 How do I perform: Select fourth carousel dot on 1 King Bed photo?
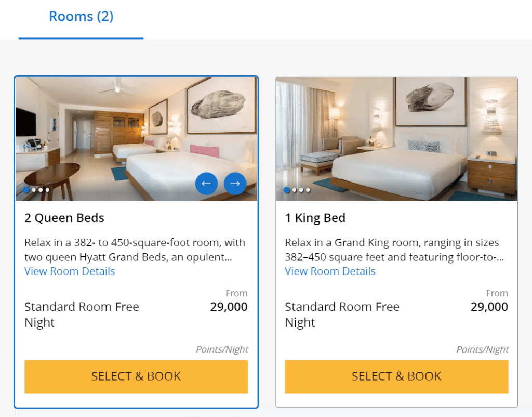click(308, 190)
